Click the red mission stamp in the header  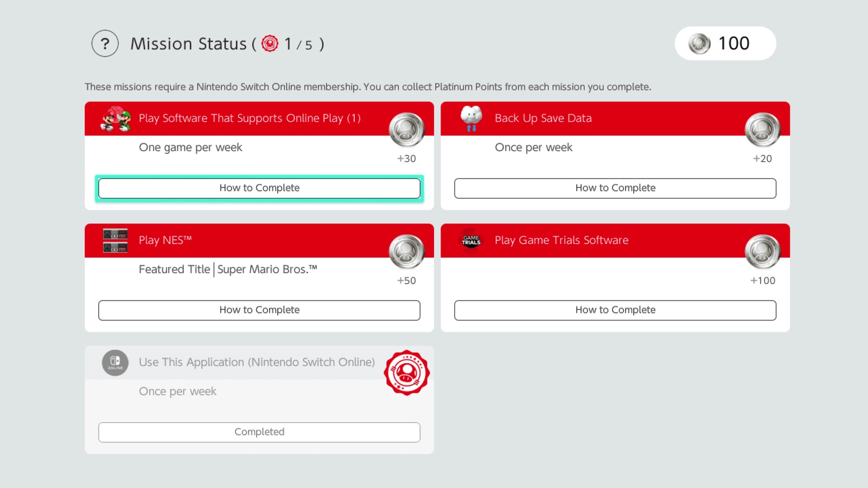tap(270, 43)
